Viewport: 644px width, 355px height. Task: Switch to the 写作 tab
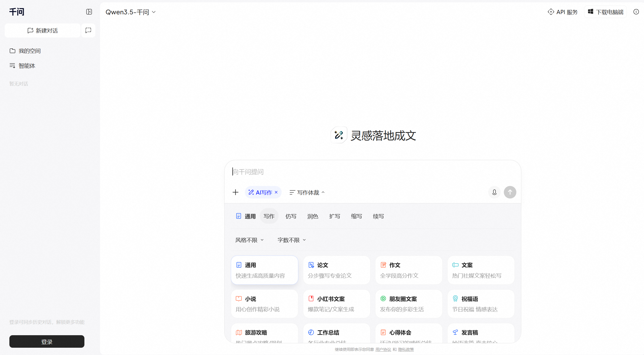coord(269,216)
